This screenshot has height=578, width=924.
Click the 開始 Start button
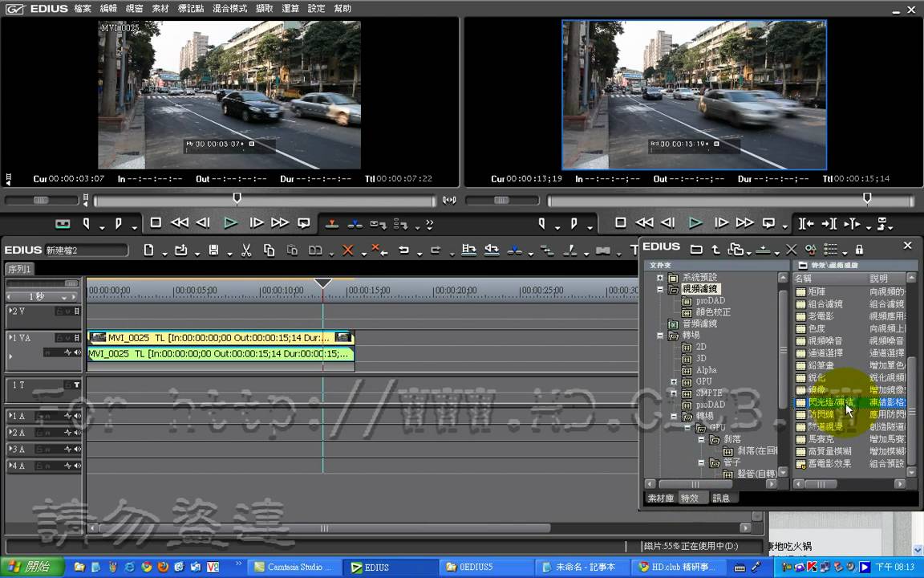click(31, 567)
